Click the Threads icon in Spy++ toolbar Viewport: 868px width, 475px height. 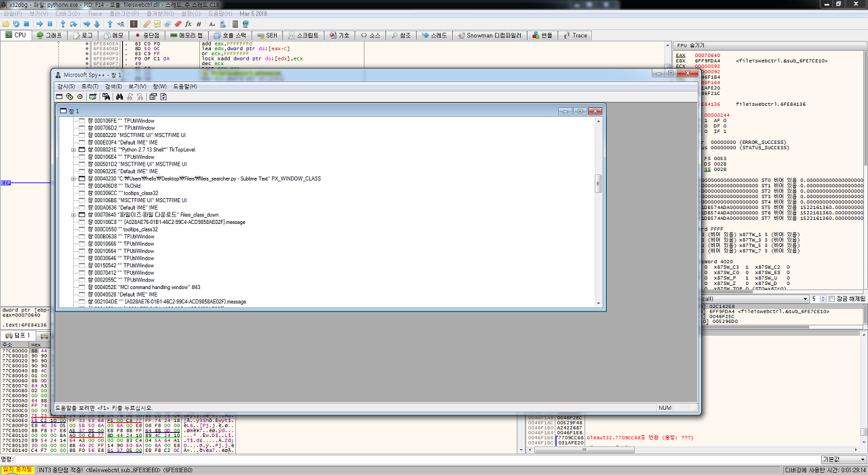coord(79,96)
